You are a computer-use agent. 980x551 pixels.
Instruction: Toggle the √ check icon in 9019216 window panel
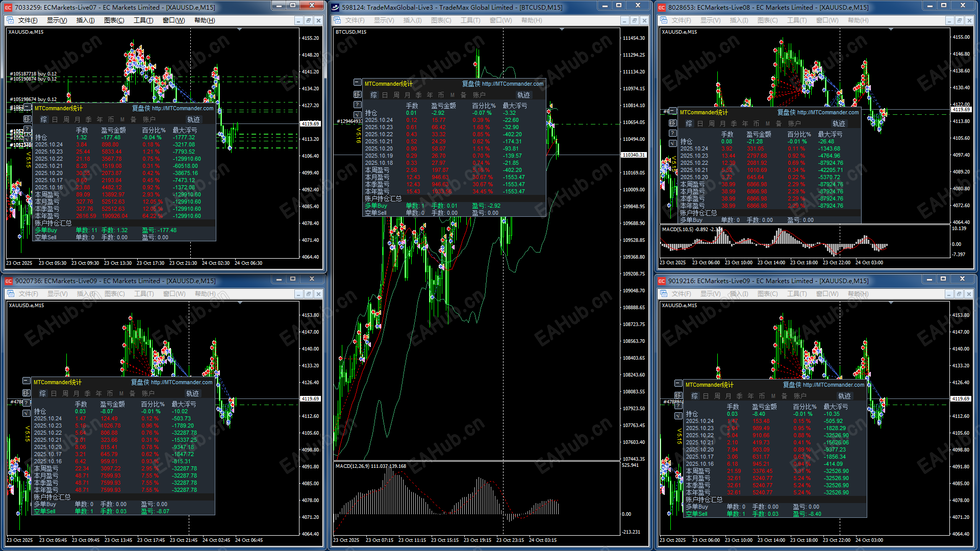(678, 415)
